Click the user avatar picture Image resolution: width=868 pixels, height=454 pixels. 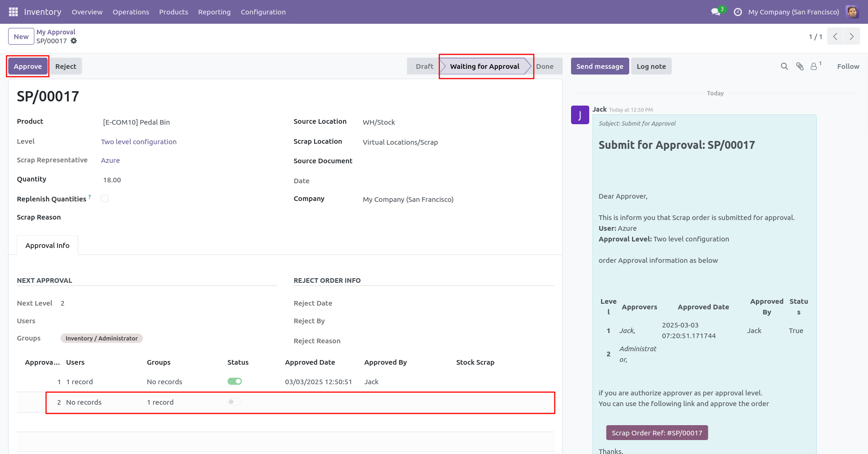(852, 12)
